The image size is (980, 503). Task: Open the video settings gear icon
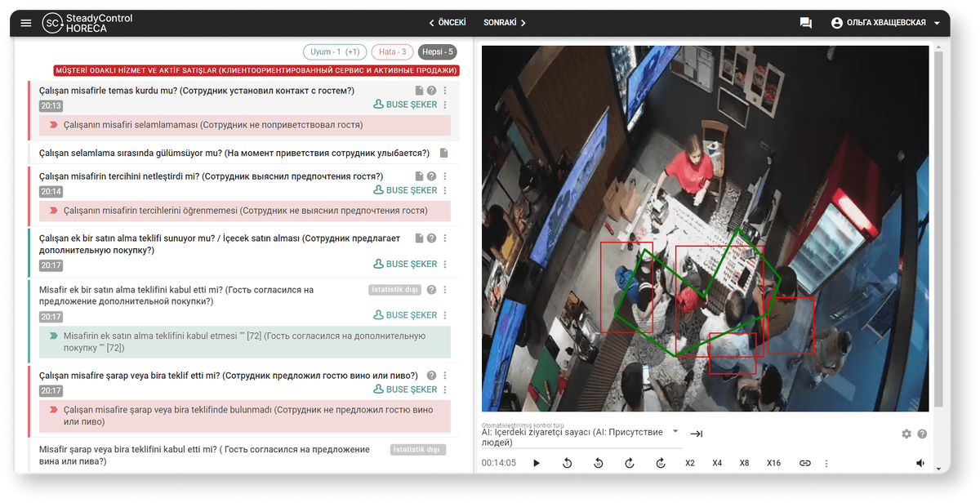pos(906,434)
